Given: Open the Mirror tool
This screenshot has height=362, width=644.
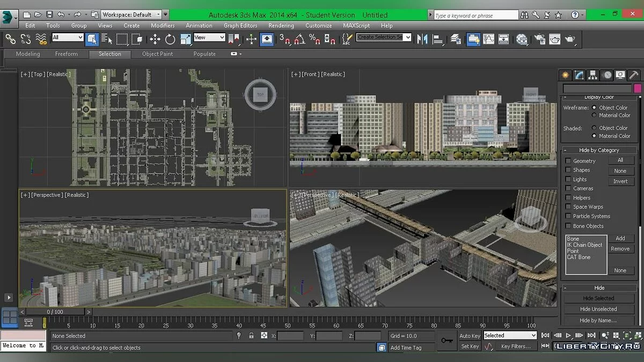Looking at the screenshot, I should pyautogui.click(x=423, y=39).
